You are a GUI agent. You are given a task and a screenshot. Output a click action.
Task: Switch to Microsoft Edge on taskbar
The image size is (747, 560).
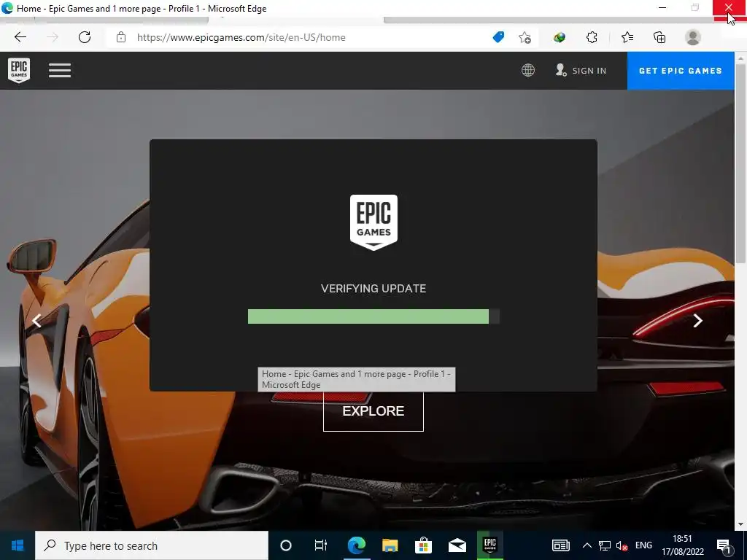pos(356,545)
